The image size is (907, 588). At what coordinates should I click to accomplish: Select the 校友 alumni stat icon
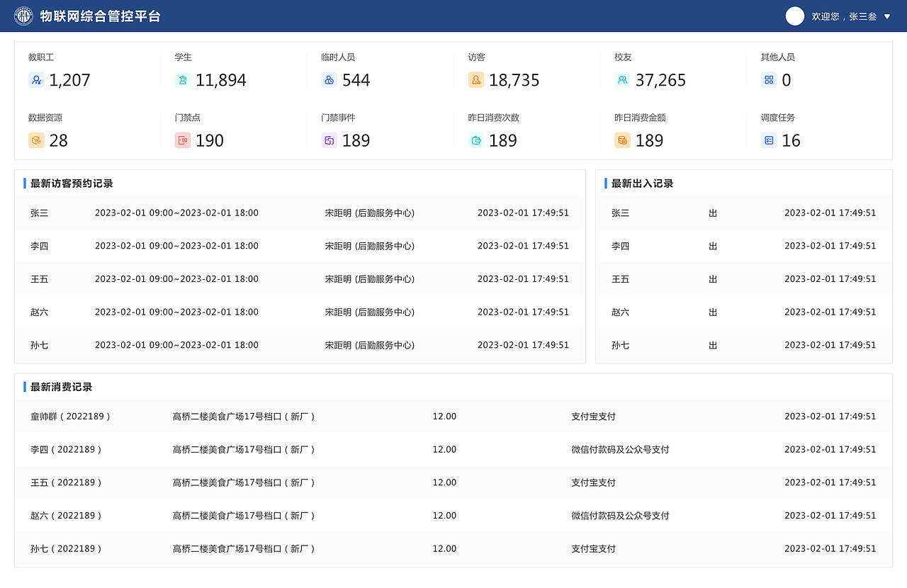click(x=622, y=80)
